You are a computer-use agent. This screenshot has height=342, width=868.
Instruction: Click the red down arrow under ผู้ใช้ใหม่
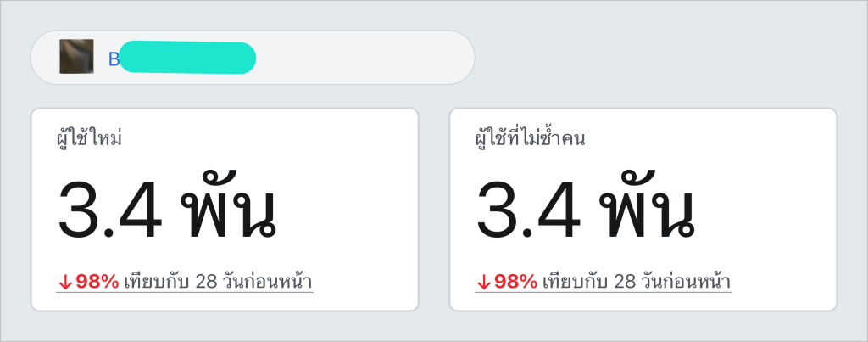pos(64,283)
